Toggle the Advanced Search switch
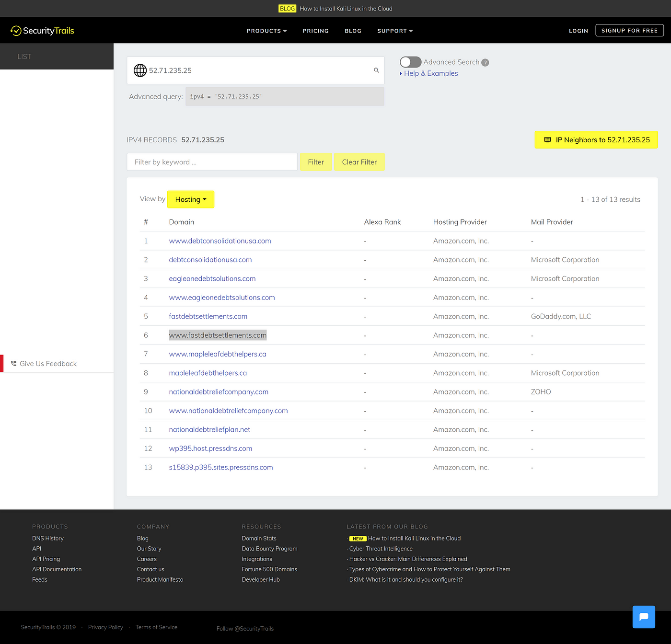Image resolution: width=671 pixels, height=644 pixels. 410,62
